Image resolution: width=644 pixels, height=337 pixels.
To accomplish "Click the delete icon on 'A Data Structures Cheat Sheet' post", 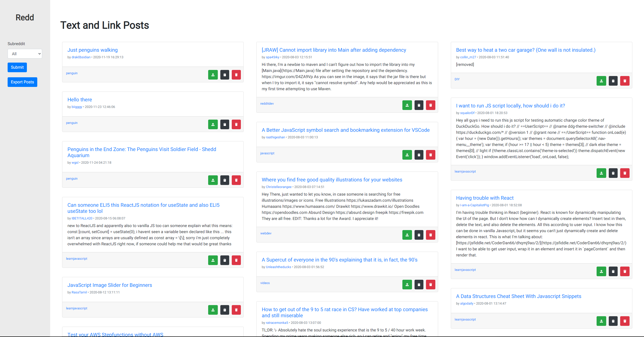I will tap(625, 320).
